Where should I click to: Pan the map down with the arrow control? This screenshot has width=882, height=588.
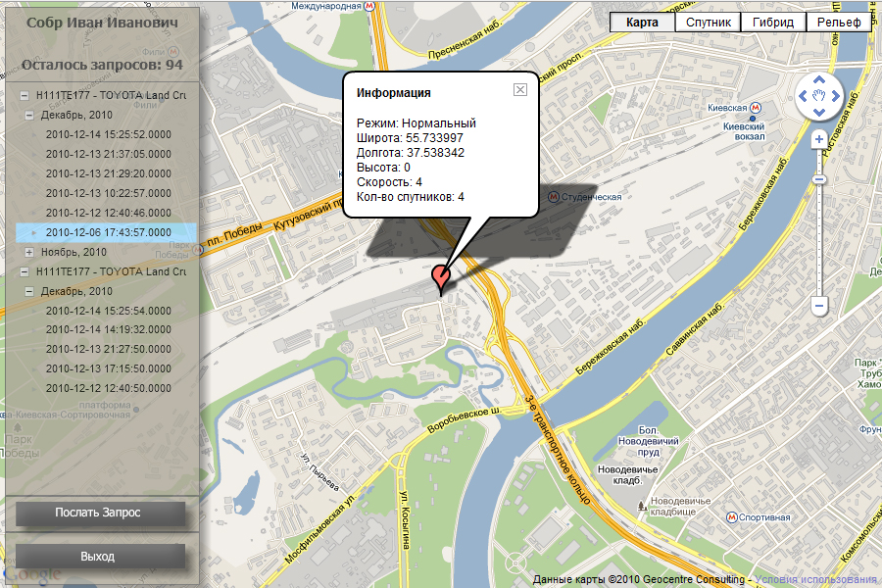click(819, 112)
